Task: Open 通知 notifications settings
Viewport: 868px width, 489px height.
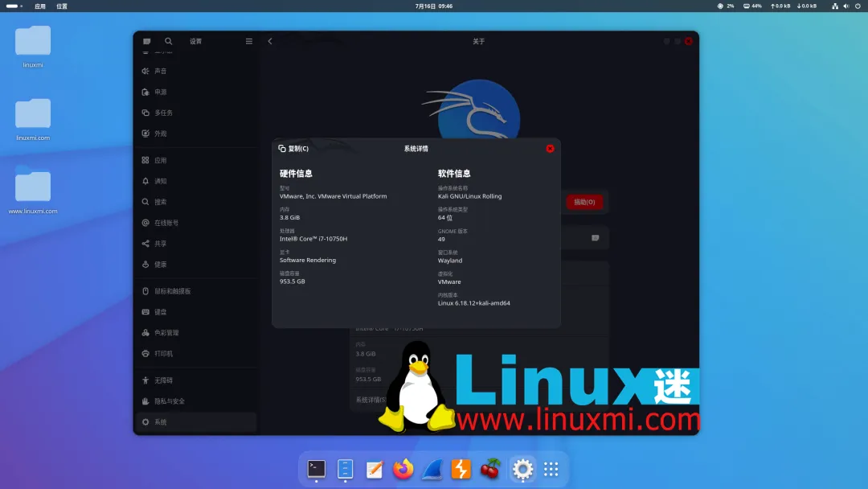Action: coord(196,181)
